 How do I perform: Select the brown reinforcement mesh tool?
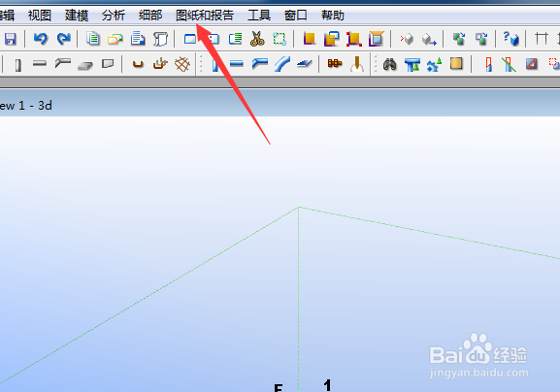[x=182, y=64]
